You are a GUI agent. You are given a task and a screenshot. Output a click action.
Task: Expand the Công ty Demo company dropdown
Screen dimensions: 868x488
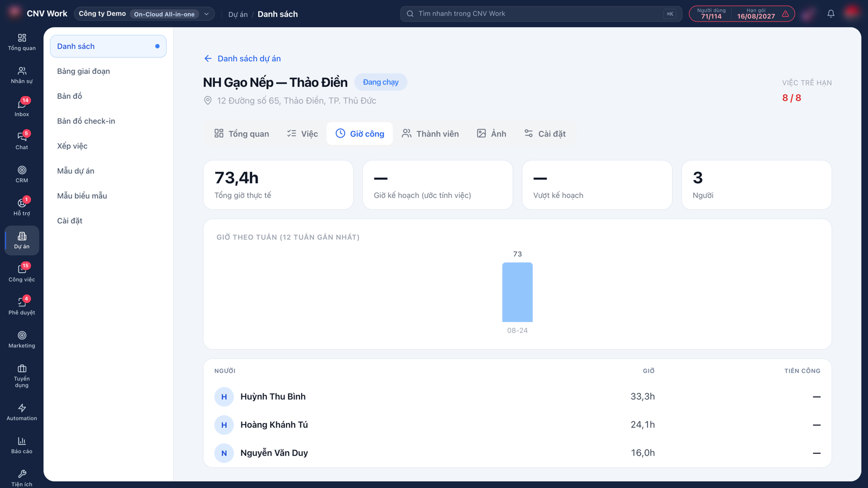(x=144, y=14)
